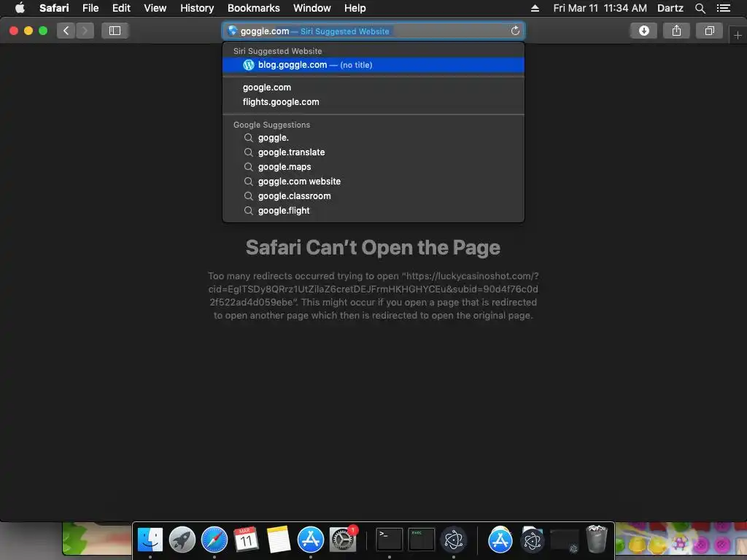Open the exec terminal file in the Dock
The image size is (747, 560).
point(421,540)
